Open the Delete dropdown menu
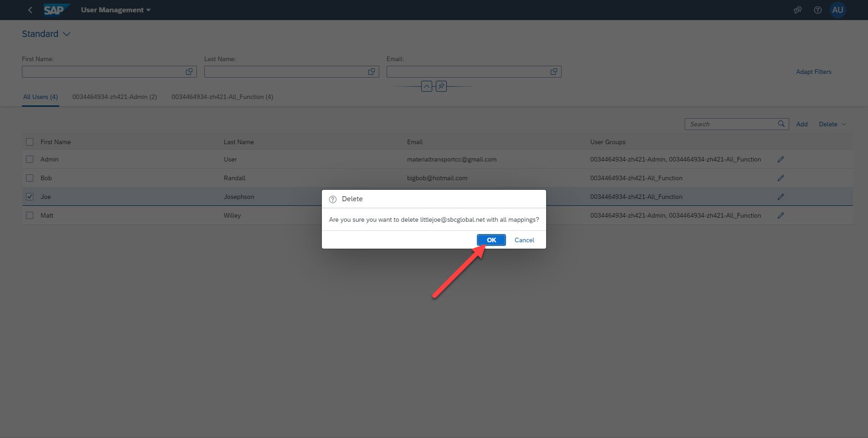Image resolution: width=868 pixels, height=438 pixels. (x=832, y=124)
